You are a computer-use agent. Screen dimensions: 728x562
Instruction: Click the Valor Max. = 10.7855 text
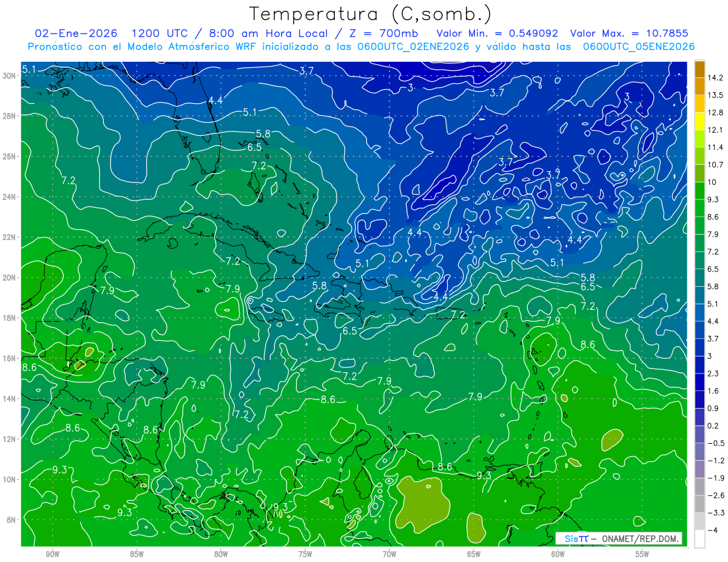[x=630, y=33]
